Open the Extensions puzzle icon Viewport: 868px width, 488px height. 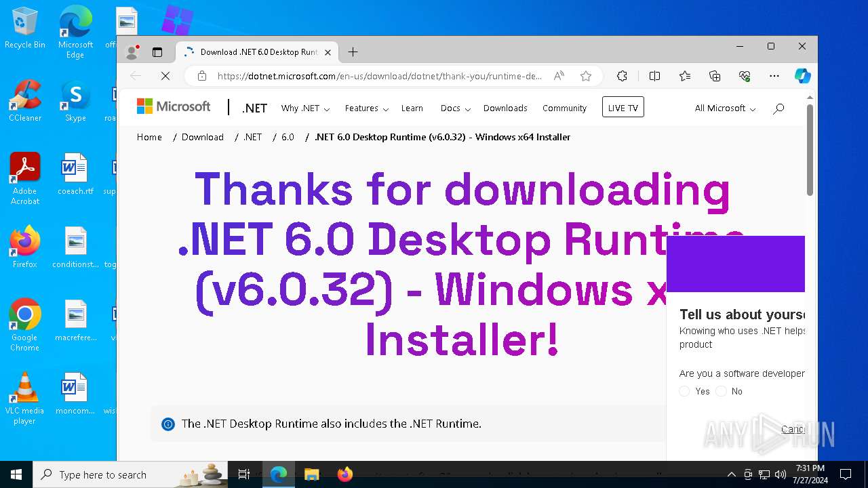coord(622,76)
